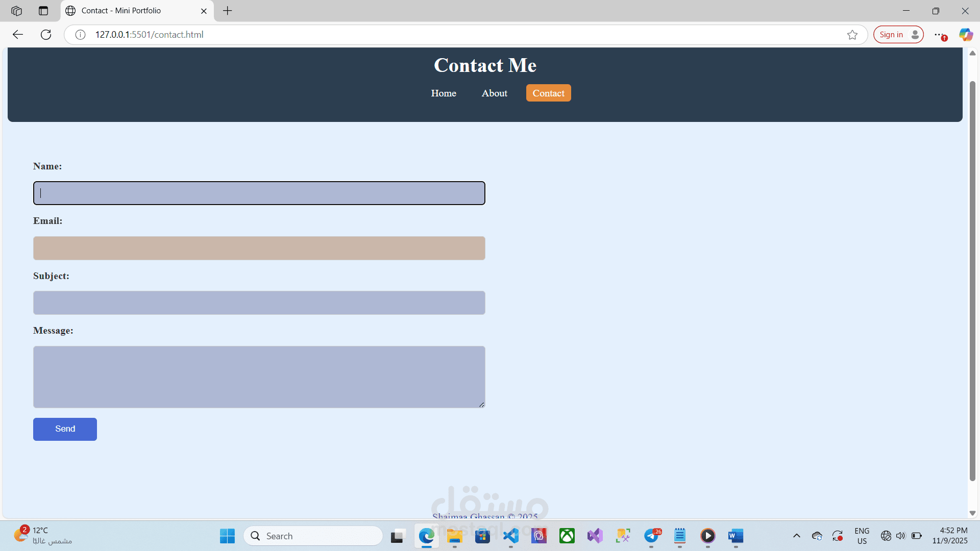Click the site information icon
The height and width of the screenshot is (551, 980).
[80, 35]
